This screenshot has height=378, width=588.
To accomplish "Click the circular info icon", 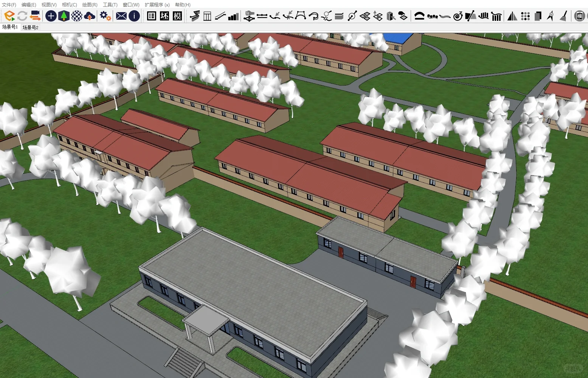I will click(134, 16).
